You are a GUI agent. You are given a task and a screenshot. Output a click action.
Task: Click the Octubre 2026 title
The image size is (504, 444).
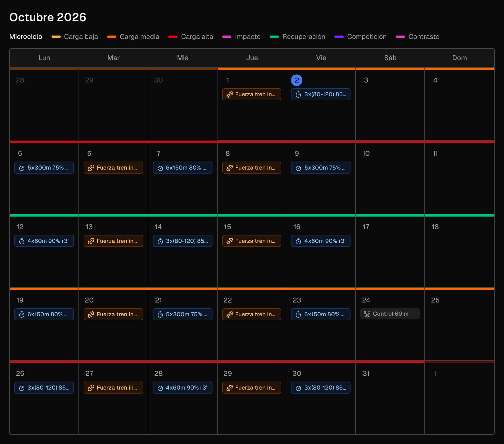point(48,17)
